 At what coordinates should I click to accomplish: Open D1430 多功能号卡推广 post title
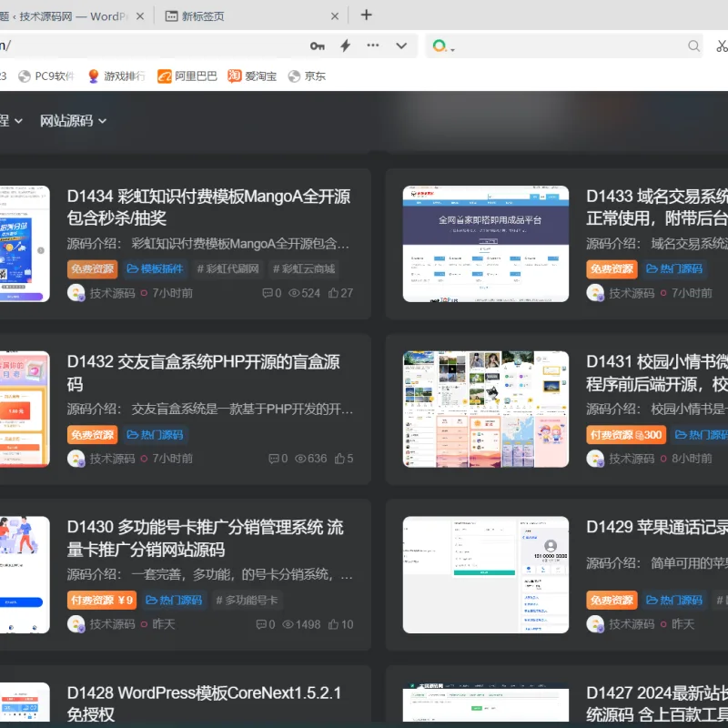pos(206,539)
